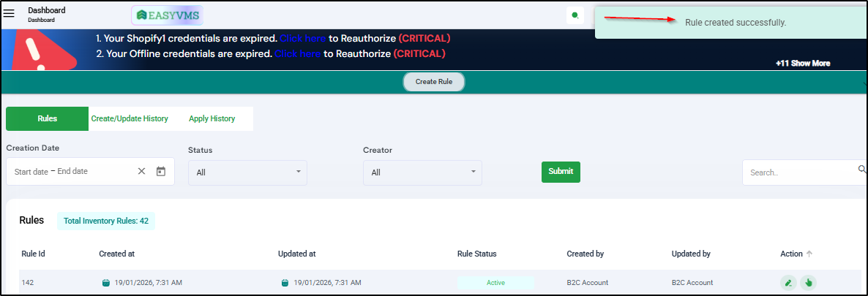Show more alerts via +11 Show More
The image size is (868, 296).
803,64
